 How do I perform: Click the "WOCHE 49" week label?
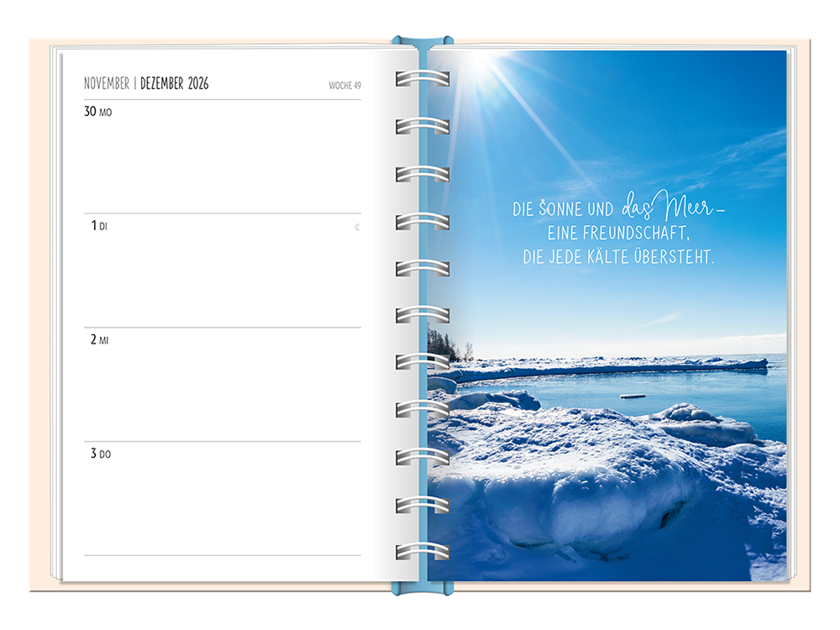click(344, 86)
